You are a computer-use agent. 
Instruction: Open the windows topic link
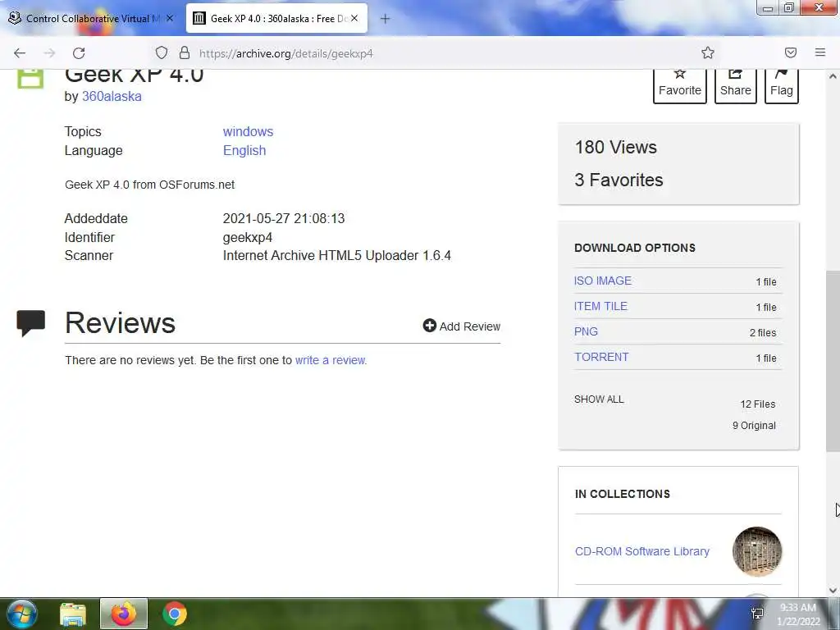click(248, 132)
